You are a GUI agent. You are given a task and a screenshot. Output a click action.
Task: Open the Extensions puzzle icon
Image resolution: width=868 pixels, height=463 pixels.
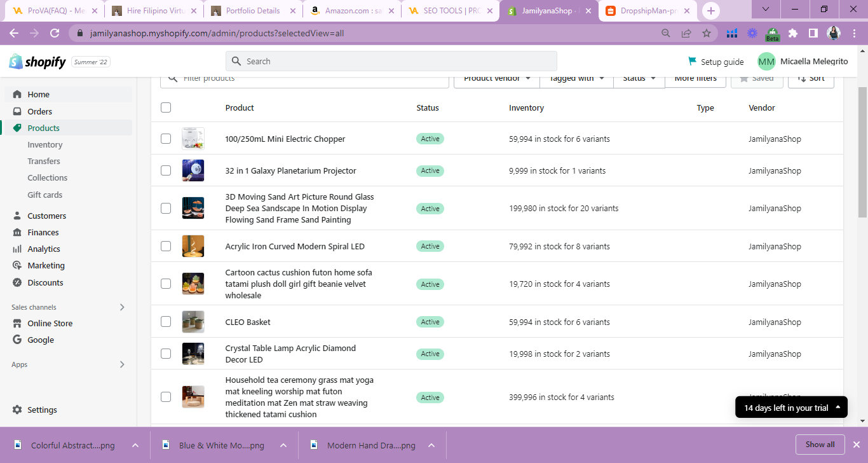point(793,33)
